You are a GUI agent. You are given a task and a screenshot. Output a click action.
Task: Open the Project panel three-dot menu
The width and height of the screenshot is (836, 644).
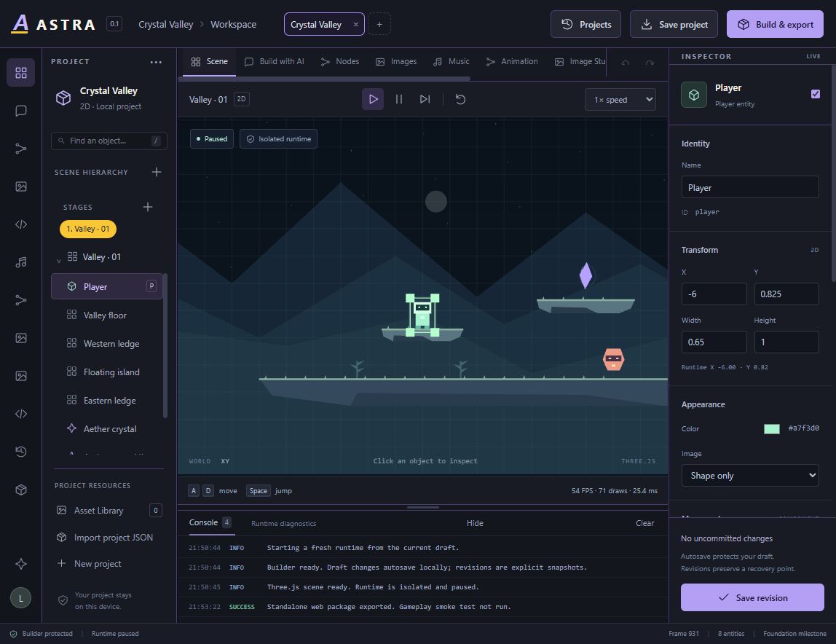pos(156,62)
